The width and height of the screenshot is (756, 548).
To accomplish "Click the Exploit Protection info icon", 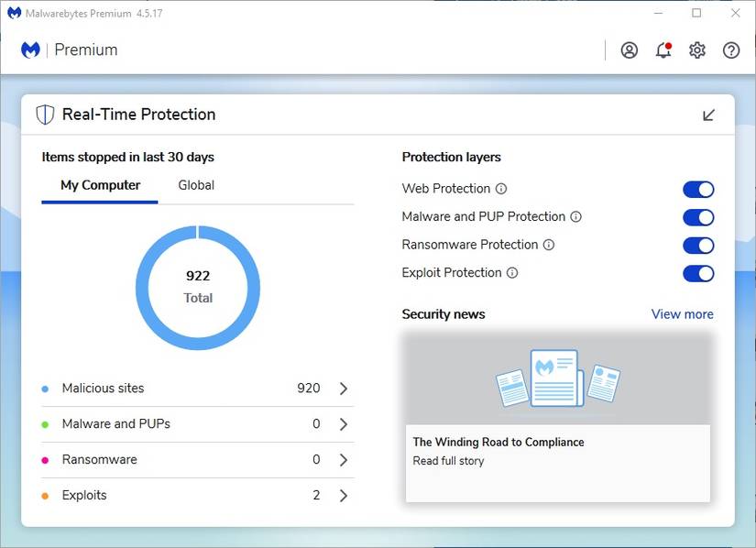I will (512, 273).
